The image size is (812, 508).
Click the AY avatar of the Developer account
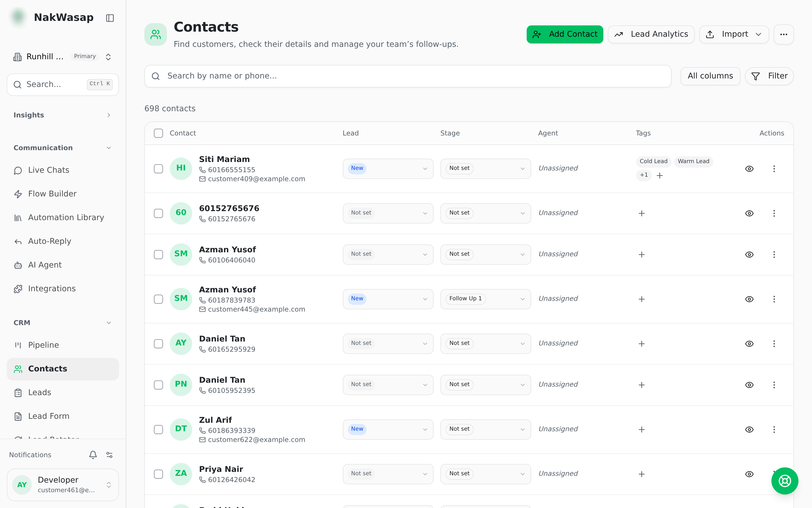[x=22, y=485]
